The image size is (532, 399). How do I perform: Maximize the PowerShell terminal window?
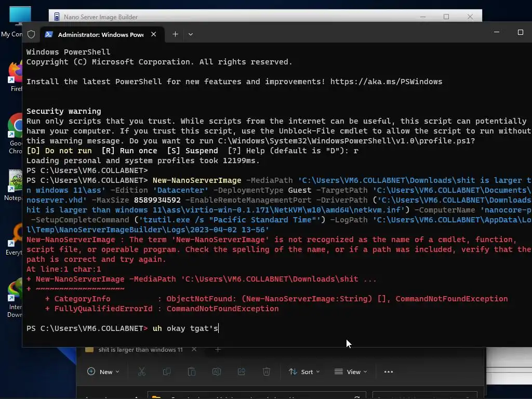coord(521,32)
